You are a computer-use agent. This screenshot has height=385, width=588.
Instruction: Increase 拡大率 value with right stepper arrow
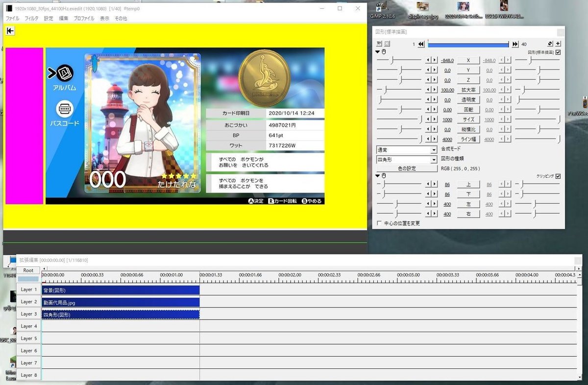coord(434,90)
